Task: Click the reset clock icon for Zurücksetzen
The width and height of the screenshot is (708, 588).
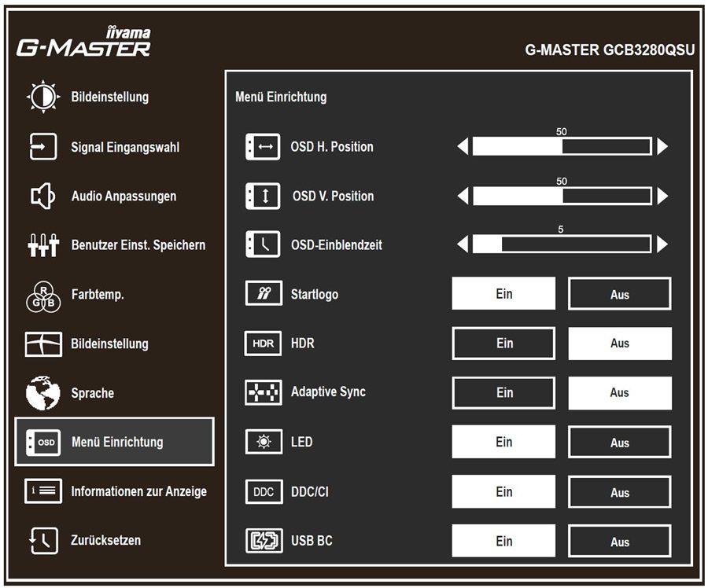Action: click(x=43, y=540)
